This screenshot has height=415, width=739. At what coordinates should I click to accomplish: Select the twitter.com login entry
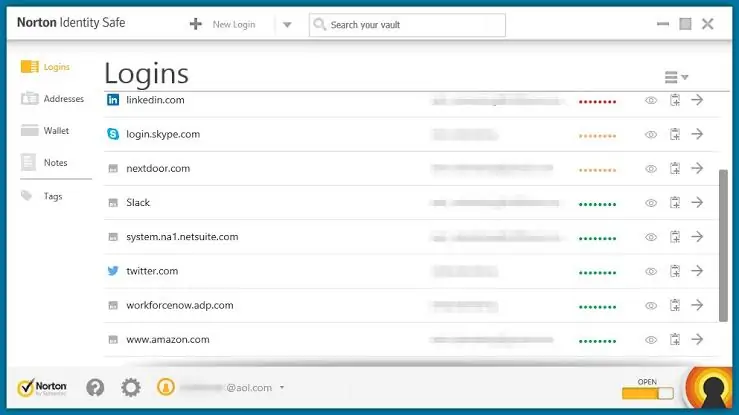[152, 271]
